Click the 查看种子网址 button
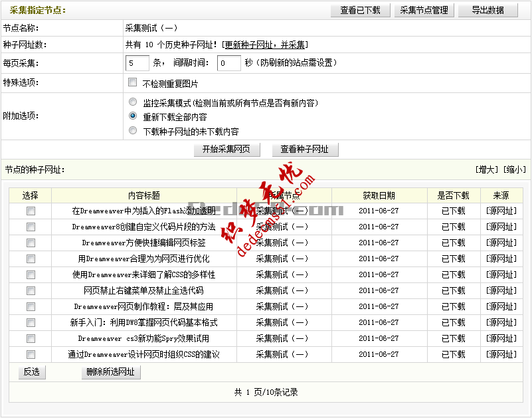This screenshot has width=532, height=418. (x=306, y=150)
